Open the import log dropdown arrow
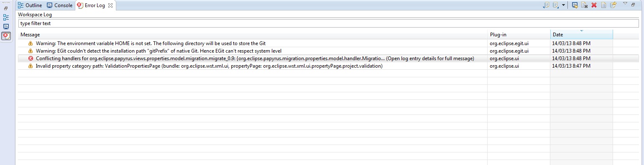Image resolution: width=644 pixels, height=165 pixels. pos(563,5)
